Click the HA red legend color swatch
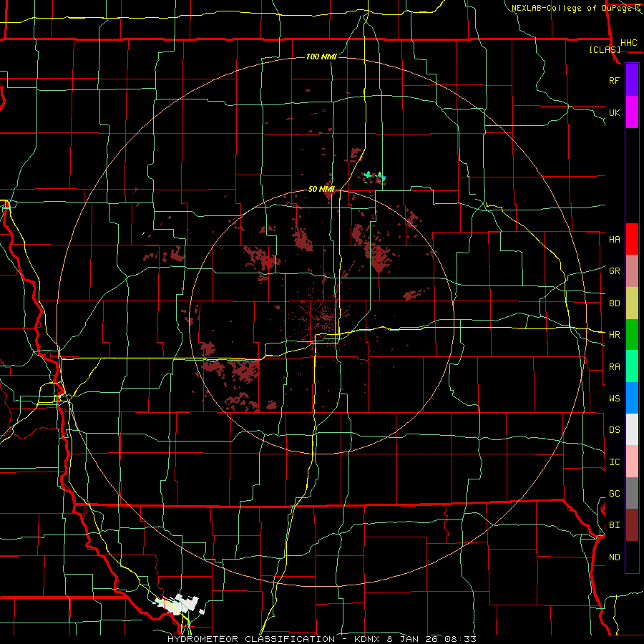Image resolution: width=644 pixels, height=644 pixels. point(632,239)
